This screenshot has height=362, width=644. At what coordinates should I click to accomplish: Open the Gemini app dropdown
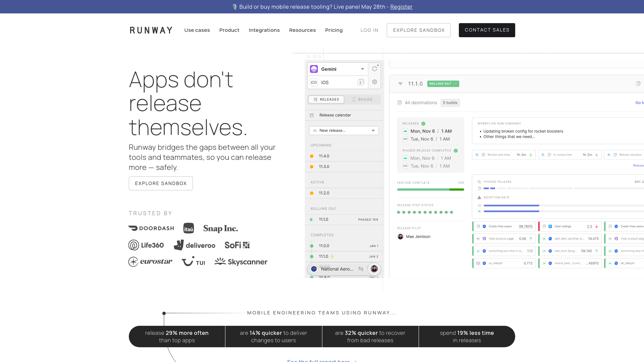(x=363, y=69)
